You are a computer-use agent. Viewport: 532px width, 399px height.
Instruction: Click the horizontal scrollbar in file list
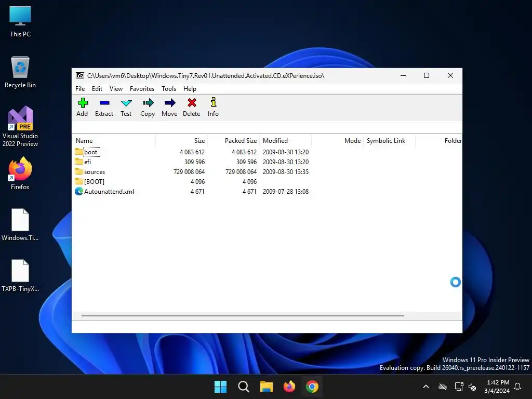(243, 316)
